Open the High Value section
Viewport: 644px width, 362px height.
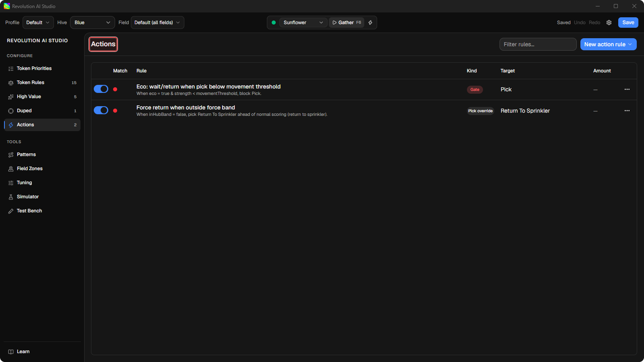[x=42, y=97]
